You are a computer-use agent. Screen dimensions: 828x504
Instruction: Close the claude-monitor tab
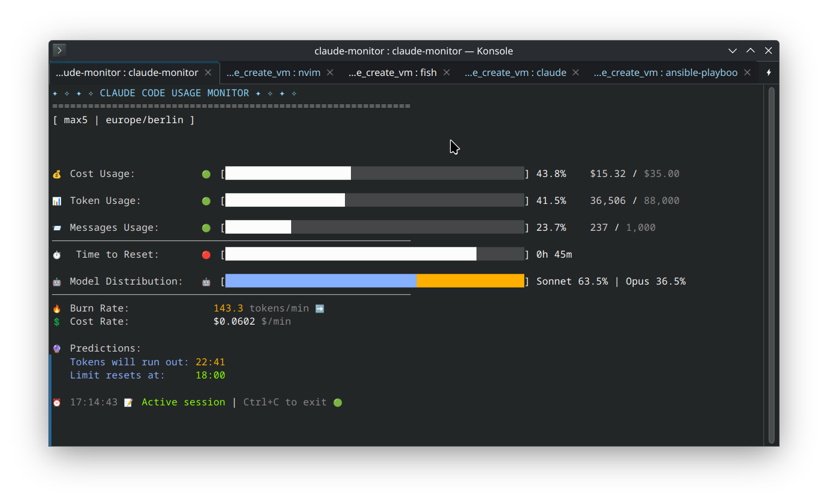[208, 72]
